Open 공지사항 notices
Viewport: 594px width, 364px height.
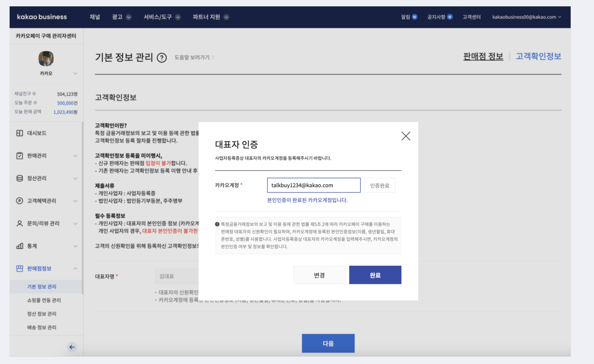coord(440,17)
